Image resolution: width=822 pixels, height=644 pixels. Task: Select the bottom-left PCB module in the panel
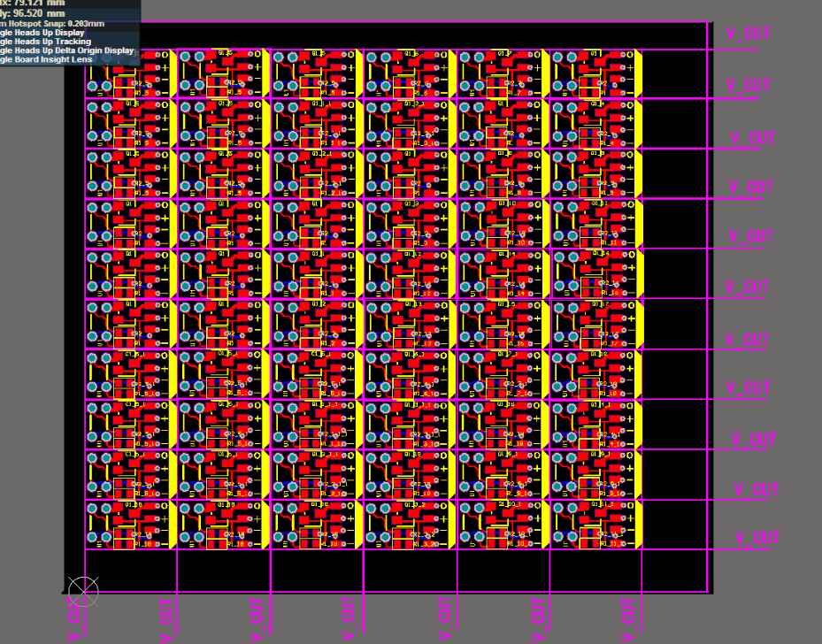pos(130,525)
